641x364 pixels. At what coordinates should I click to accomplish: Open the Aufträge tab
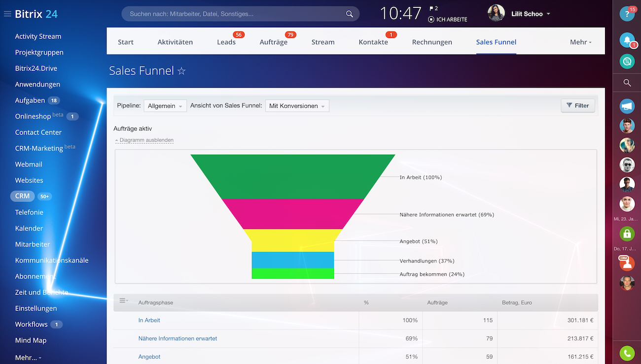tap(274, 42)
